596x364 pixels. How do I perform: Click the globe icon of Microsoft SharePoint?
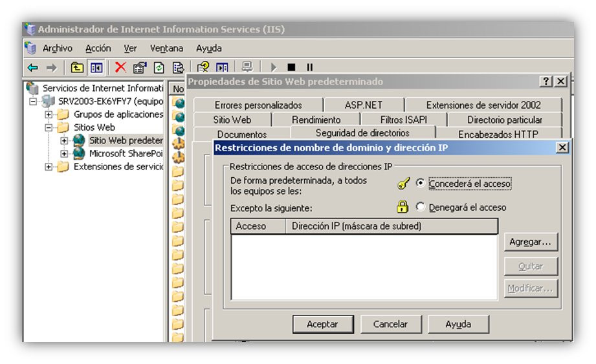tap(79, 153)
